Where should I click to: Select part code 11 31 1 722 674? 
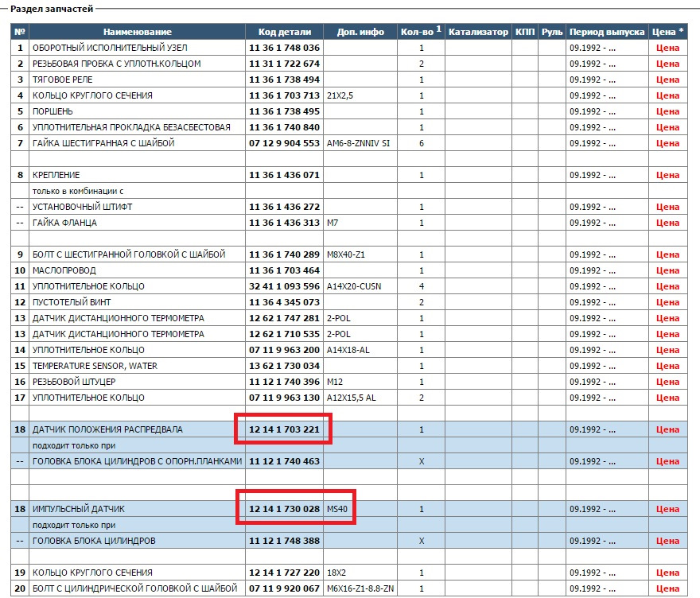(285, 64)
